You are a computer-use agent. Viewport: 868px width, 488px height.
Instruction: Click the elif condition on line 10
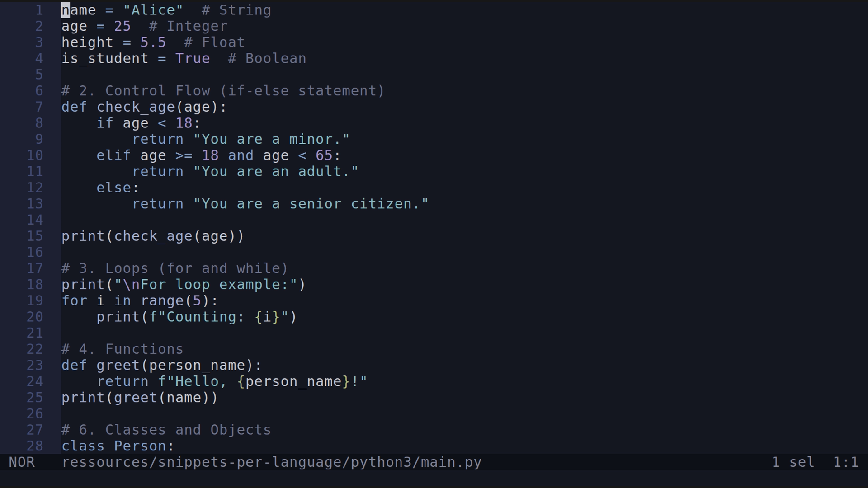coord(217,155)
